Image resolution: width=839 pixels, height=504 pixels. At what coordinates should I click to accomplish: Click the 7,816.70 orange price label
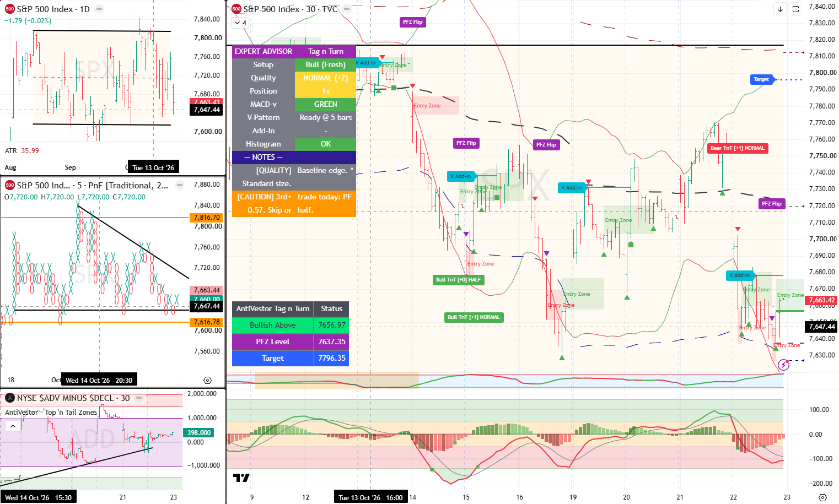207,218
